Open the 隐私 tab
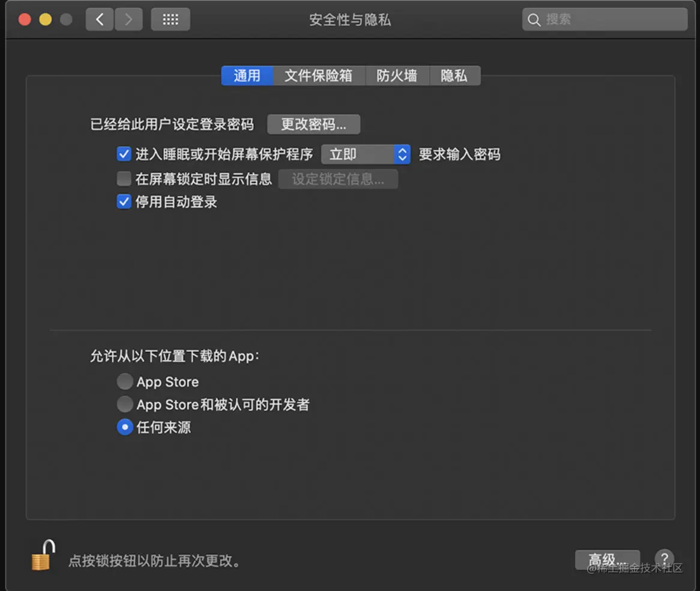 point(454,76)
